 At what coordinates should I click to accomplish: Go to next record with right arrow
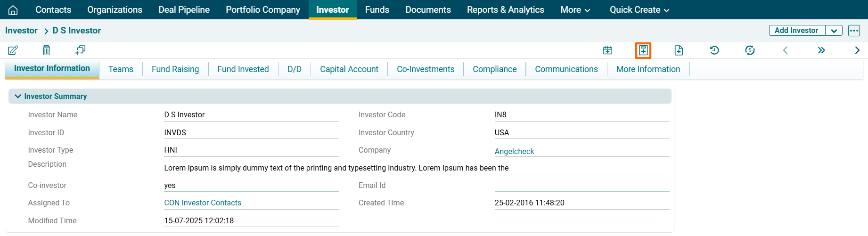857,50
